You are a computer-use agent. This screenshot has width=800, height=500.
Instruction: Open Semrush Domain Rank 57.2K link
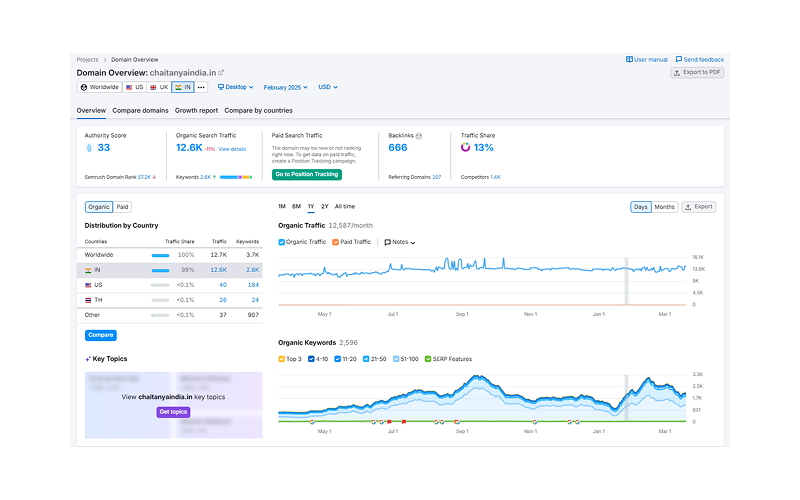pos(144,178)
